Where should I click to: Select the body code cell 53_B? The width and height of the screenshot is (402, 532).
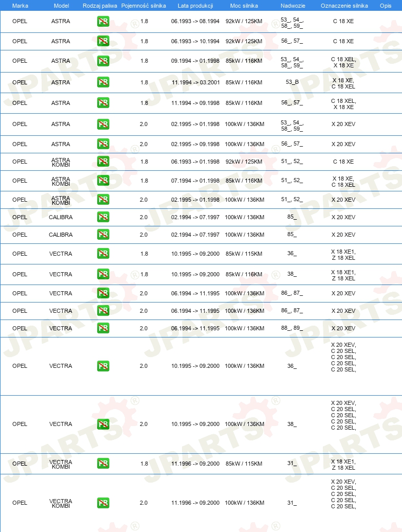(x=292, y=82)
